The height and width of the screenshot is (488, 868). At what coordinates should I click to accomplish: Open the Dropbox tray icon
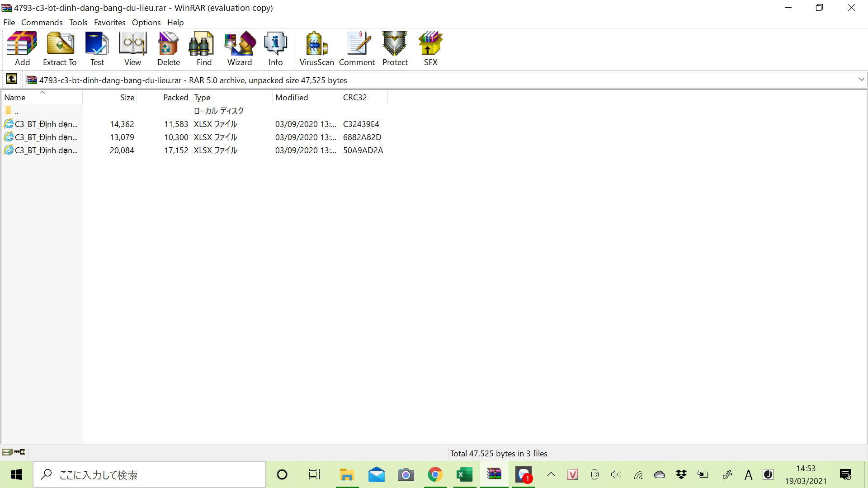pyautogui.click(x=681, y=474)
